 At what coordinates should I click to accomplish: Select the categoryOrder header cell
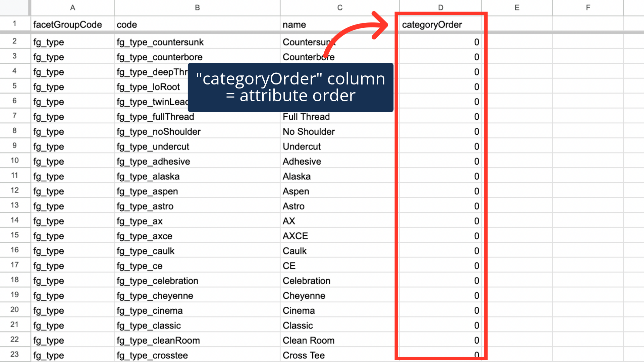click(432, 24)
